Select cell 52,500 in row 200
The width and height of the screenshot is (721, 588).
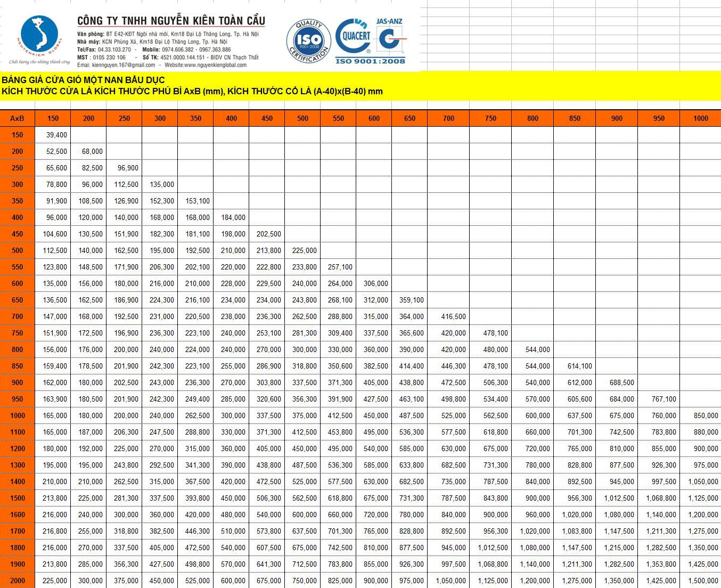tap(53, 151)
